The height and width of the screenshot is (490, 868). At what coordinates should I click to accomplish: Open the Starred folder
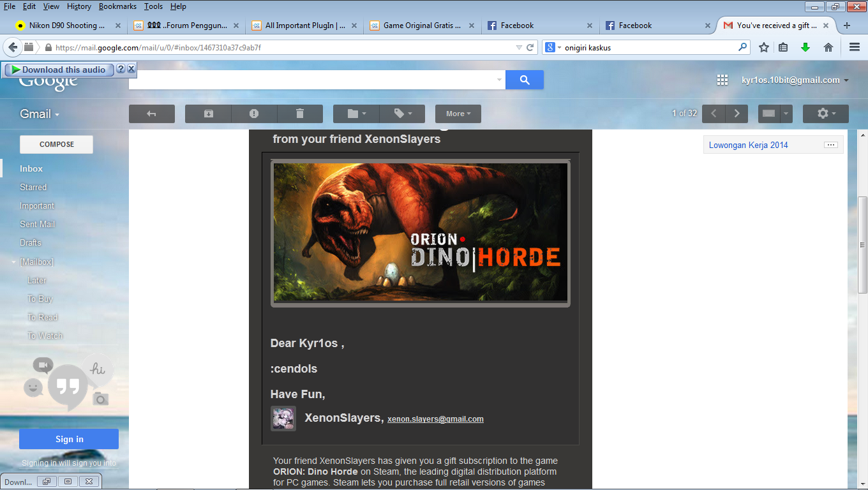(x=33, y=187)
